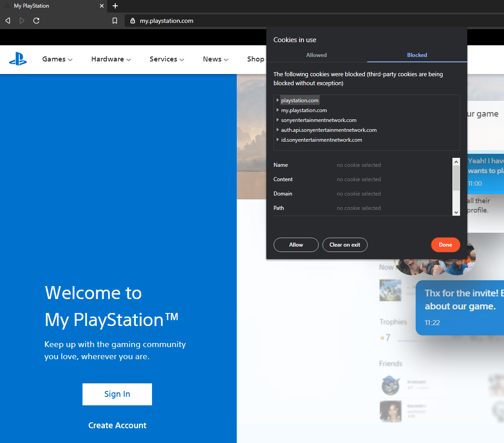
Task: Click the Clear on exit button
Action: pyautogui.click(x=344, y=245)
